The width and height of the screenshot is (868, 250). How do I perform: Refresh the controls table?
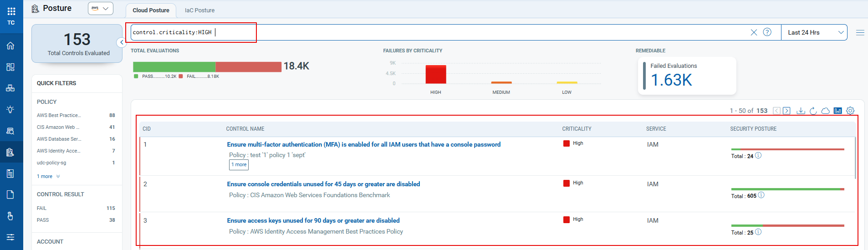coord(813,111)
